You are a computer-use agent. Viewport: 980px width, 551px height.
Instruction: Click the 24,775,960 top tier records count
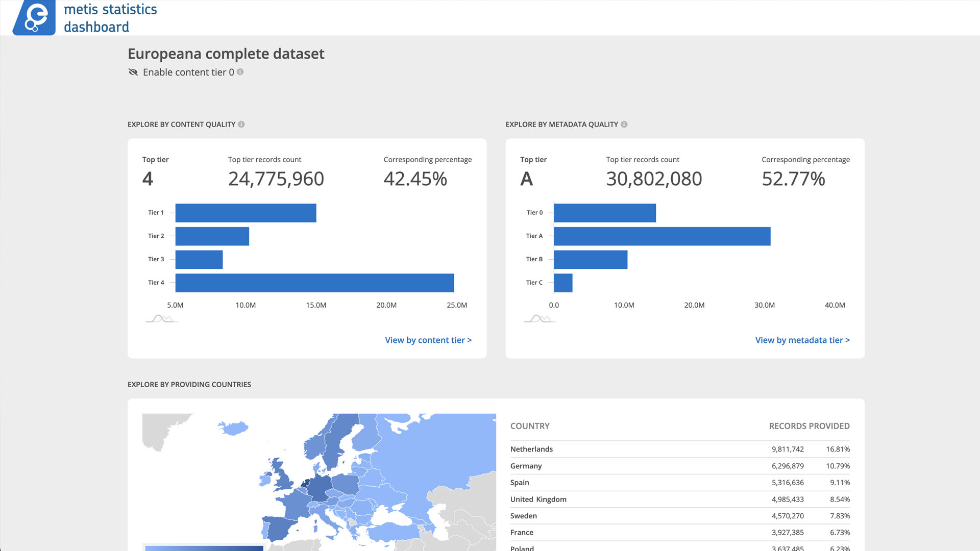pos(276,179)
